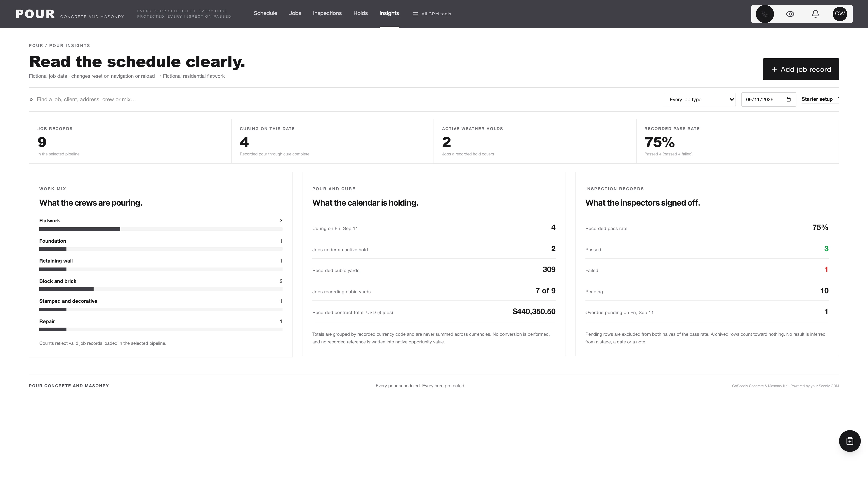868x488 pixels.
Task: Click the Add job record button
Action: coord(801,69)
